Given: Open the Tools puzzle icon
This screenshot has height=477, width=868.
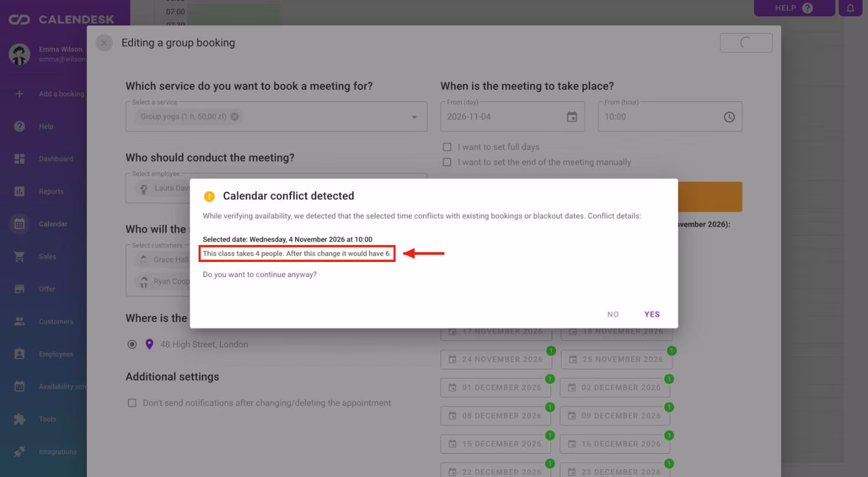Looking at the screenshot, I should tap(19, 419).
